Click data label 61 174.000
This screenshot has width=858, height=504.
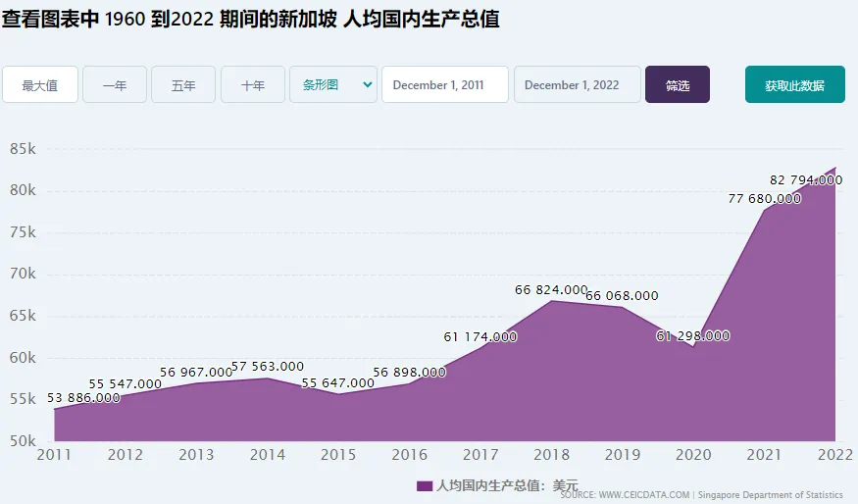pyautogui.click(x=480, y=337)
